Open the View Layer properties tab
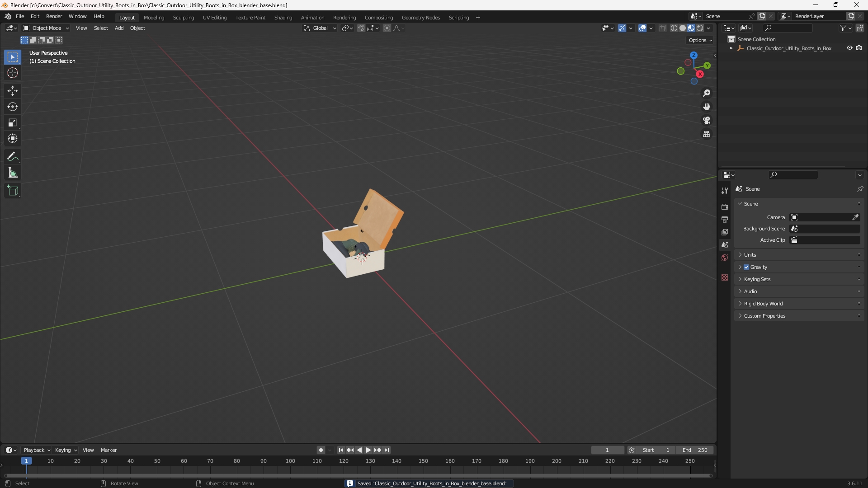This screenshot has width=868, height=488. pos(725,232)
